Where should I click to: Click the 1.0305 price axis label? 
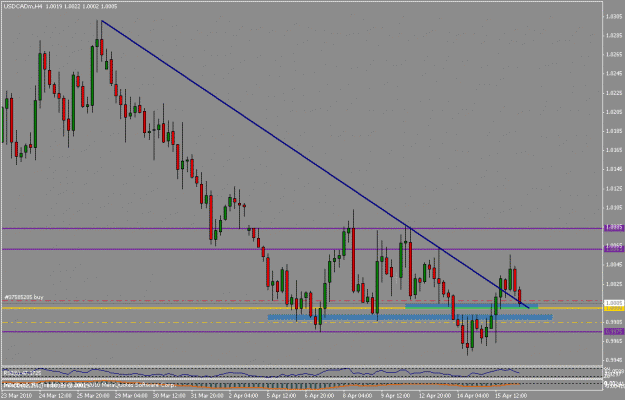614,17
